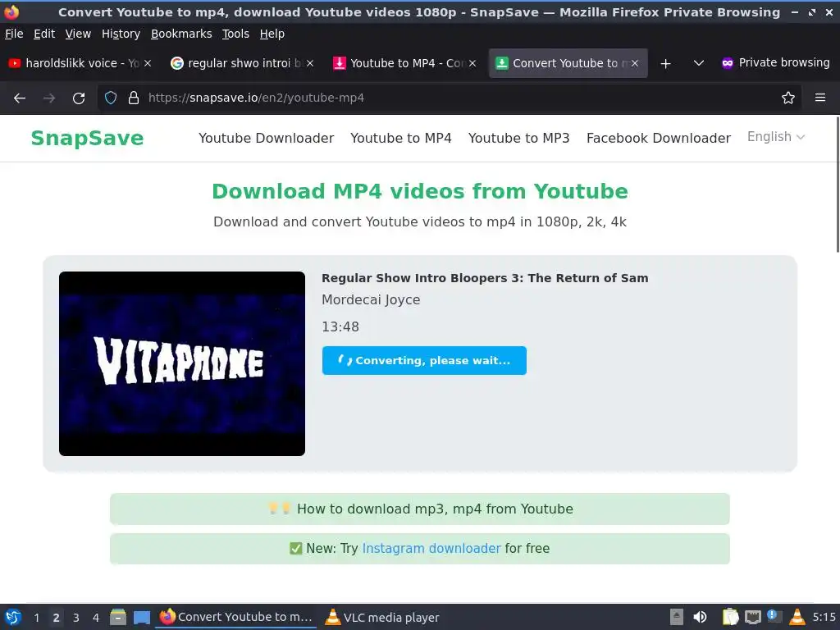
Task: Open the Help menu
Action: click(x=272, y=34)
